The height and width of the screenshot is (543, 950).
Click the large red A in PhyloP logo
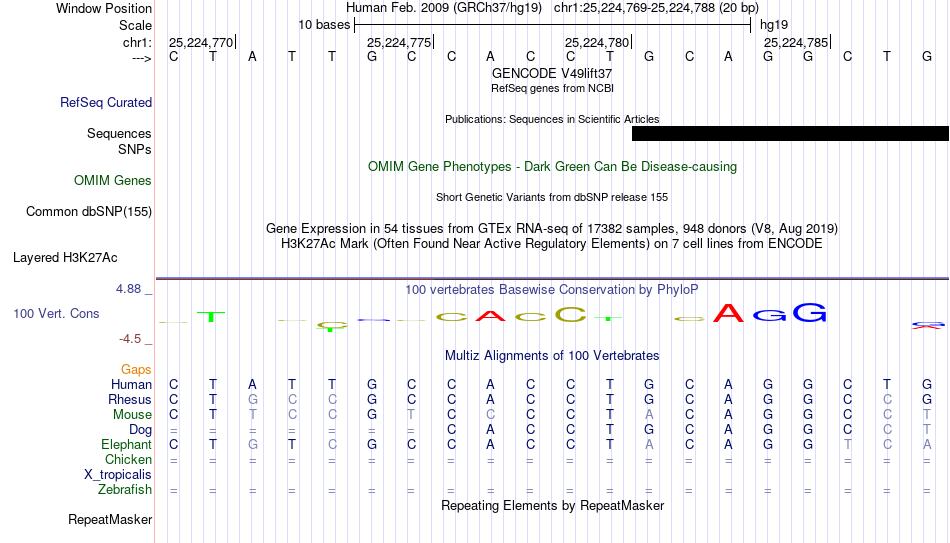coord(728,313)
